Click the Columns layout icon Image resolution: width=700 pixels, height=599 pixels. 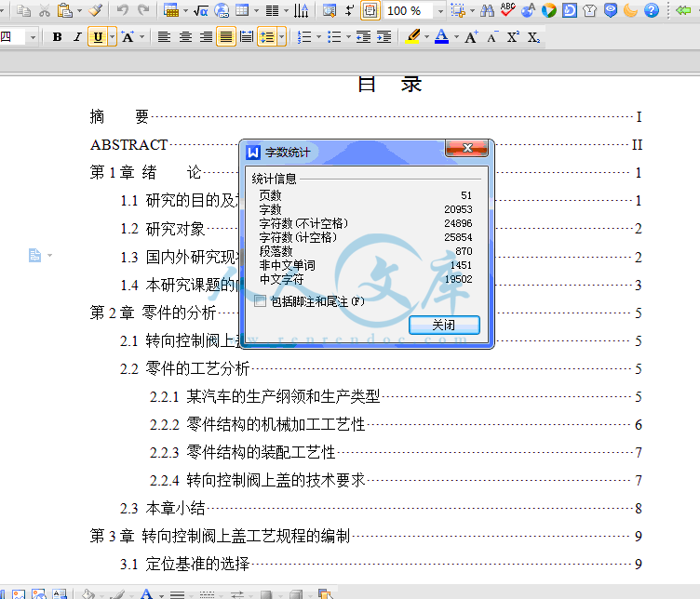tap(272, 10)
